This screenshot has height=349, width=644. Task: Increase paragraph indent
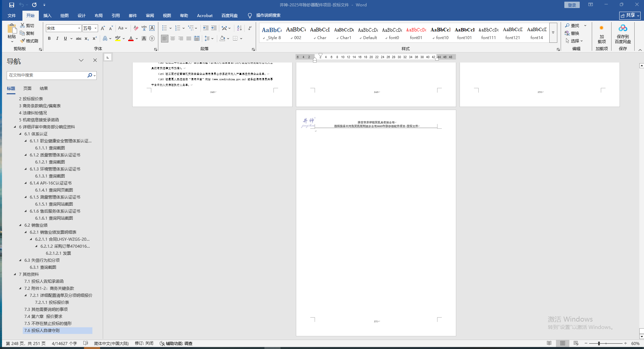point(214,28)
